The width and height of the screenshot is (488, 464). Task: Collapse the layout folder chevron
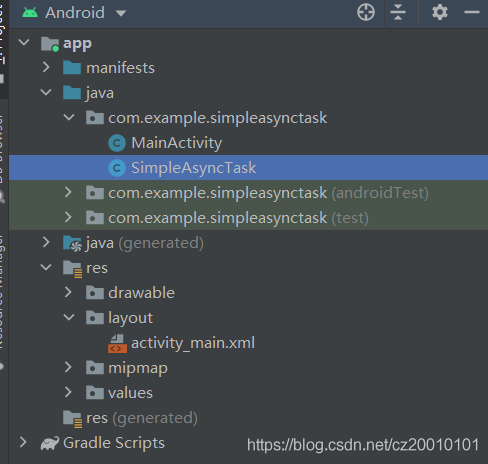point(69,317)
